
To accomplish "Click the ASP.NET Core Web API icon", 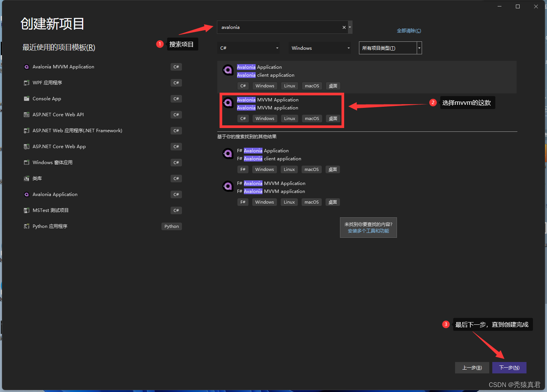I will tap(27, 115).
